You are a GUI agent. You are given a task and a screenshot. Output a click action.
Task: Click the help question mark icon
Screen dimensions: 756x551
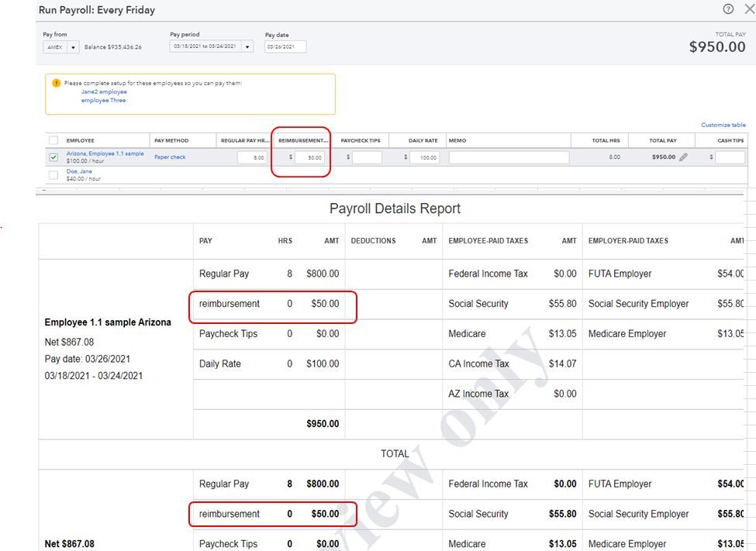click(x=727, y=9)
